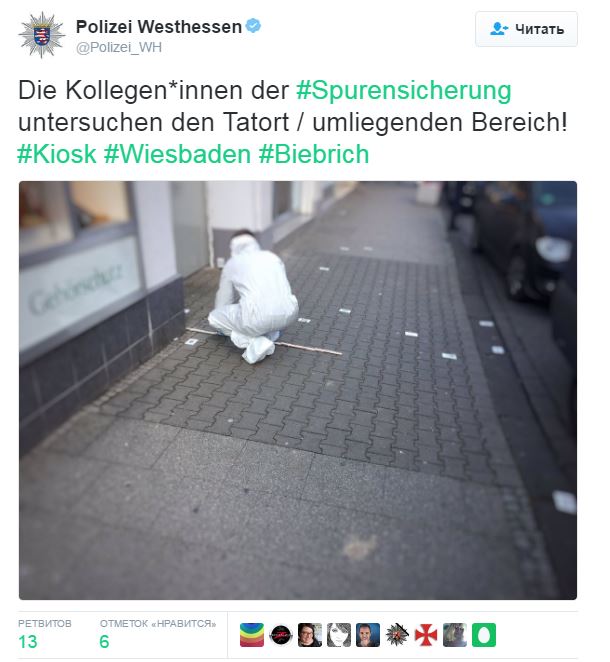Screen dimensions: 610x662
Task: Open the black-and-white sketch face avatar
Action: click(339, 635)
